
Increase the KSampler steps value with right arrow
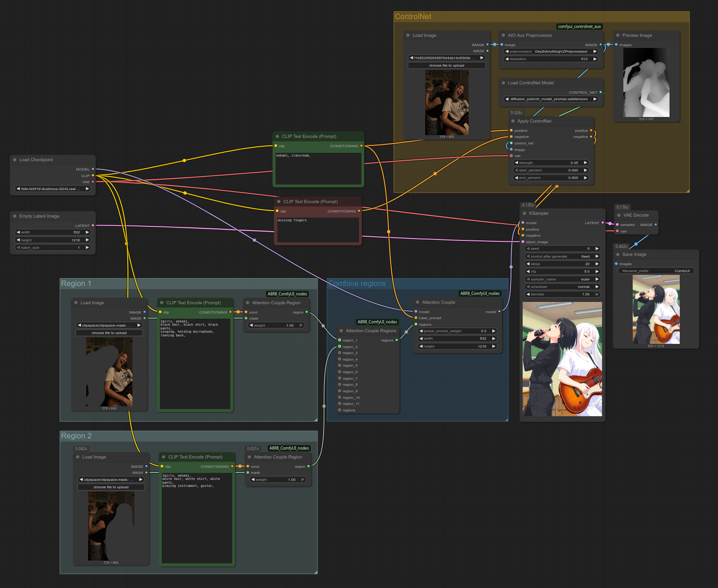(x=597, y=264)
